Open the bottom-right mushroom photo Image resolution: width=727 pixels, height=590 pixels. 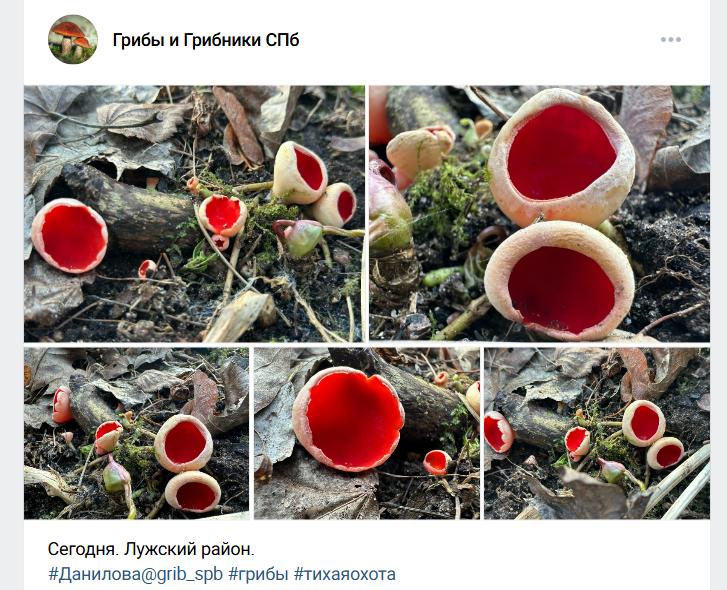coord(597,433)
